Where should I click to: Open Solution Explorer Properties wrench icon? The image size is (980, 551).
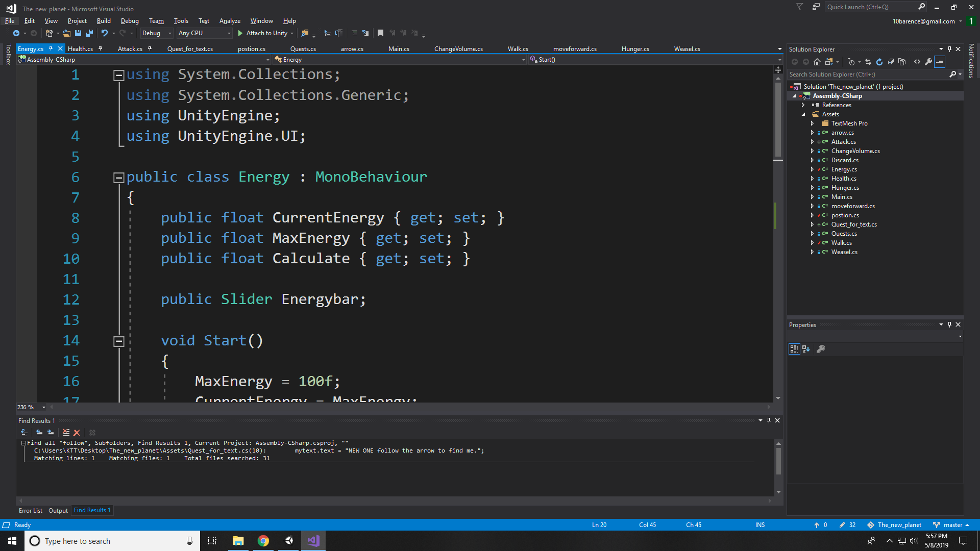coord(928,62)
